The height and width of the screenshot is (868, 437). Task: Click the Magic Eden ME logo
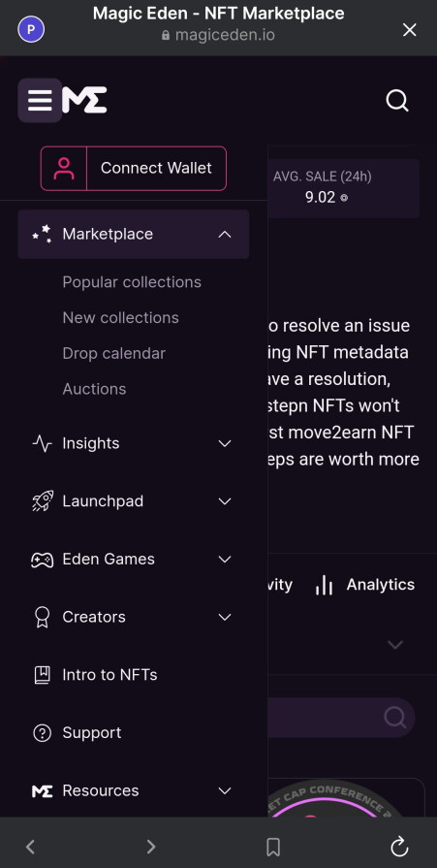pyautogui.click(x=84, y=100)
